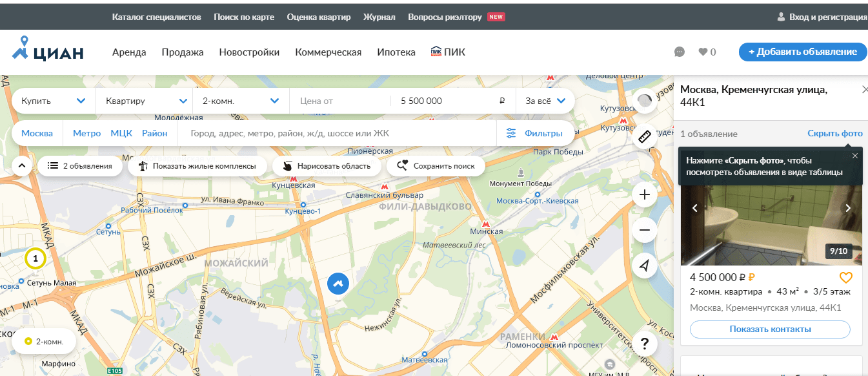
Task: Show next photo in listing gallery
Action: [x=848, y=208]
